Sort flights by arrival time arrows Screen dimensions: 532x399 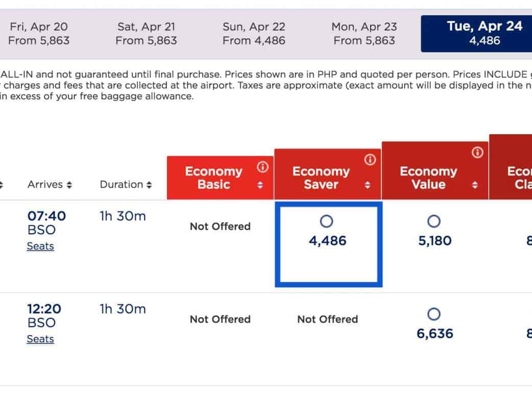(69, 185)
